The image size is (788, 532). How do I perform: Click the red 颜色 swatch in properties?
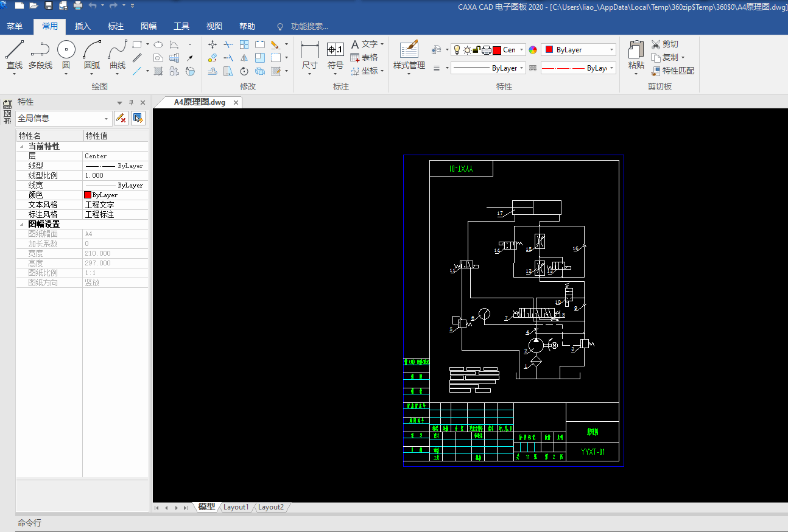coord(88,195)
